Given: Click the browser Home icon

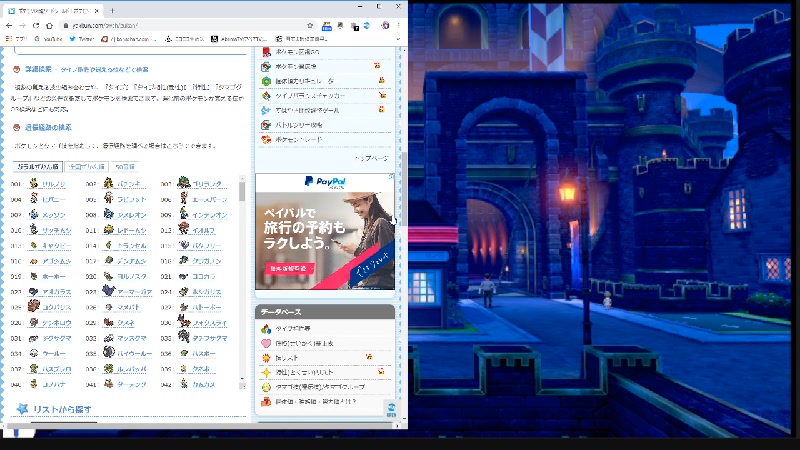Looking at the screenshot, I should coord(49,25).
